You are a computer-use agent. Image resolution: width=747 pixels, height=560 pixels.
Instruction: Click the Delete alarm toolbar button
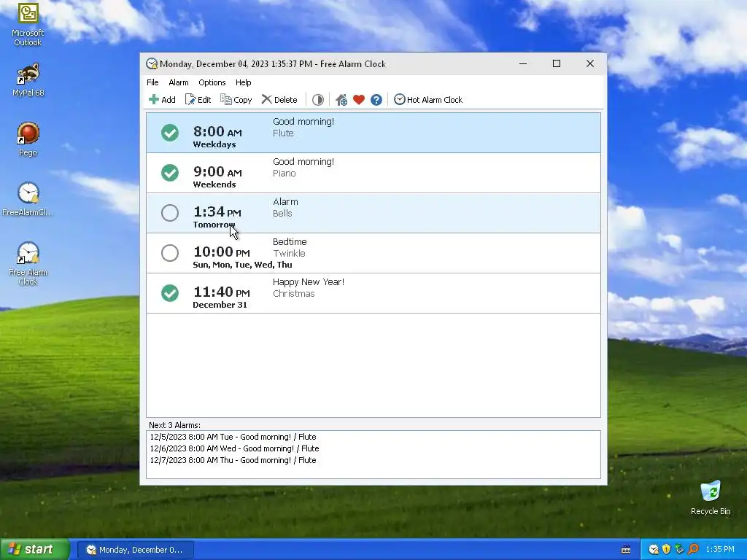(279, 99)
